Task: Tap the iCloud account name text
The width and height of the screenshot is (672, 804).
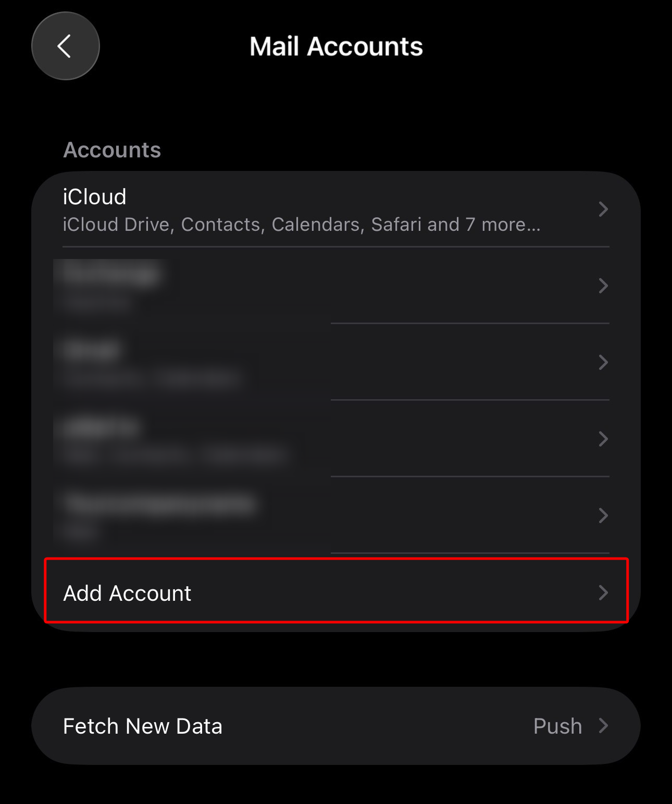Action: pyautogui.click(x=94, y=197)
